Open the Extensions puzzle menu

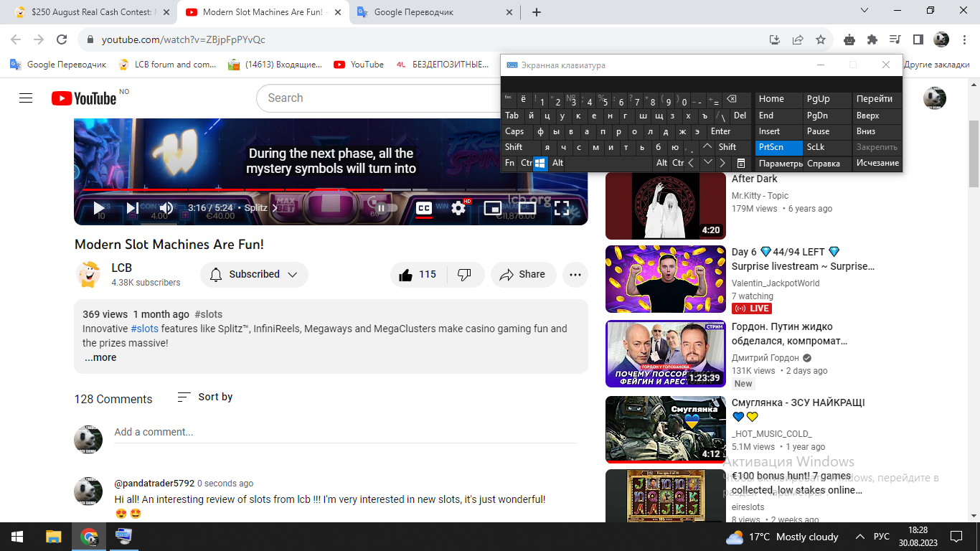(872, 39)
